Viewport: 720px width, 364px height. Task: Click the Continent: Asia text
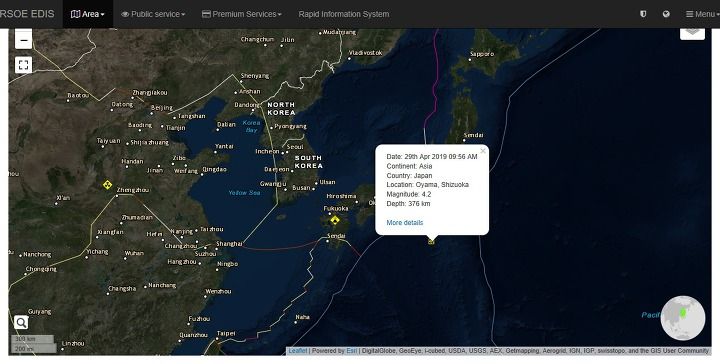coord(409,166)
